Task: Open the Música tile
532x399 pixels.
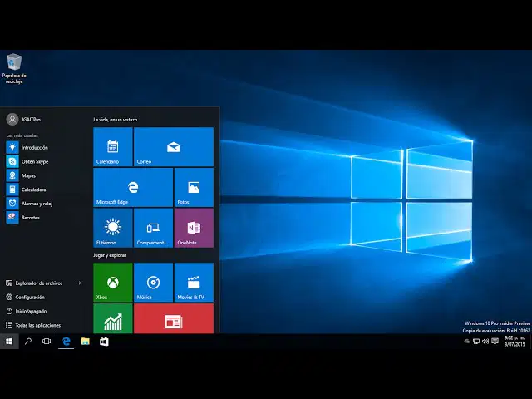Action: [153, 283]
